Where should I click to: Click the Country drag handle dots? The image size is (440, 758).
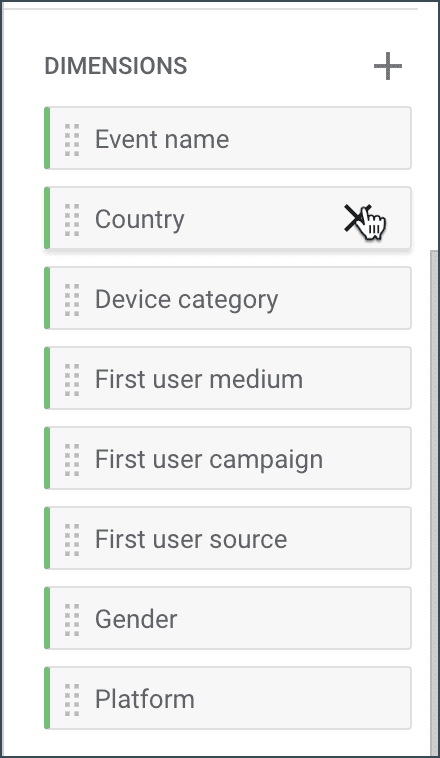pyautogui.click(x=72, y=219)
